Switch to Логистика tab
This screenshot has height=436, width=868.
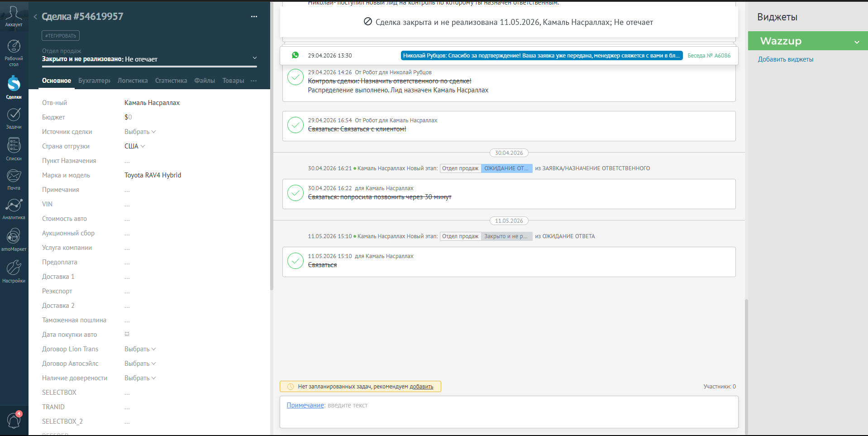click(133, 81)
